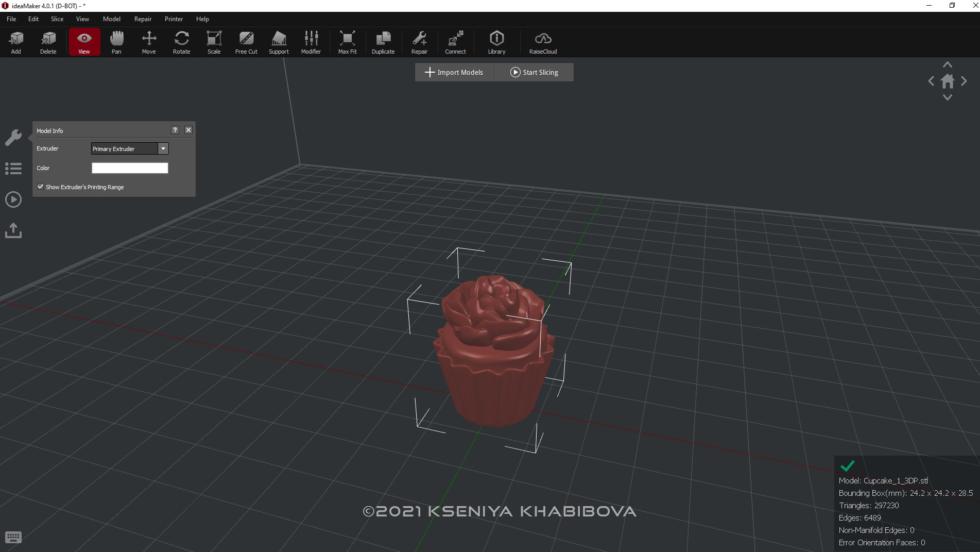Restore down the ideaMaker window

coord(952,6)
